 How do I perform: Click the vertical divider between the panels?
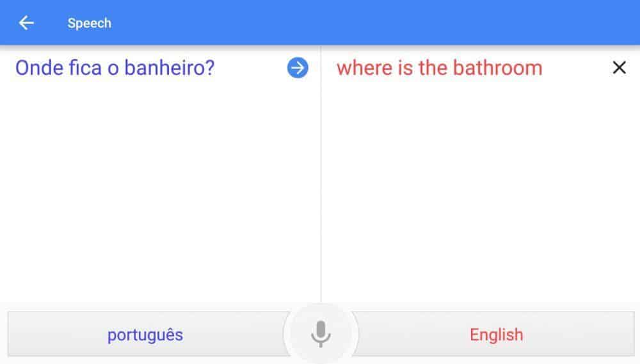(x=321, y=175)
